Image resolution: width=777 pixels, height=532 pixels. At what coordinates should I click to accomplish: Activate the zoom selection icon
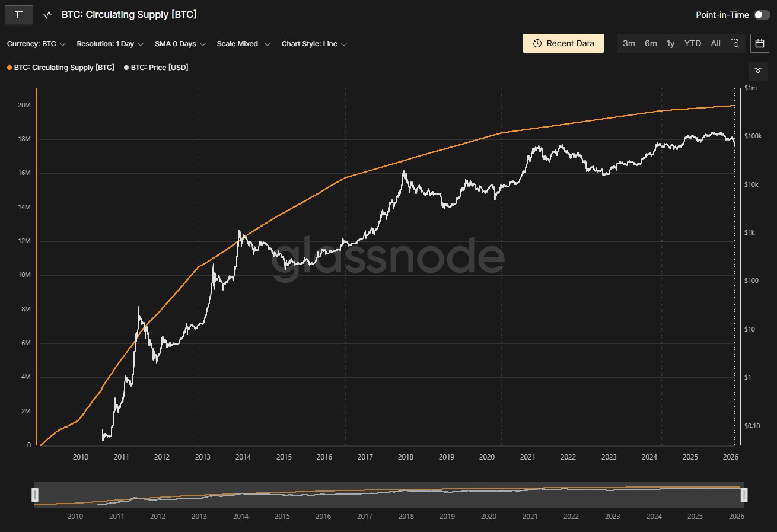coord(735,43)
